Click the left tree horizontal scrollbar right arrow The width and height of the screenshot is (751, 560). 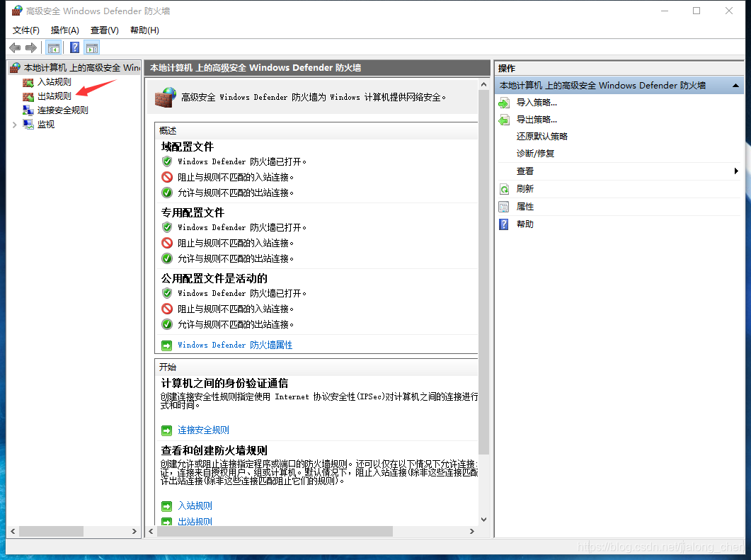pyautogui.click(x=134, y=531)
